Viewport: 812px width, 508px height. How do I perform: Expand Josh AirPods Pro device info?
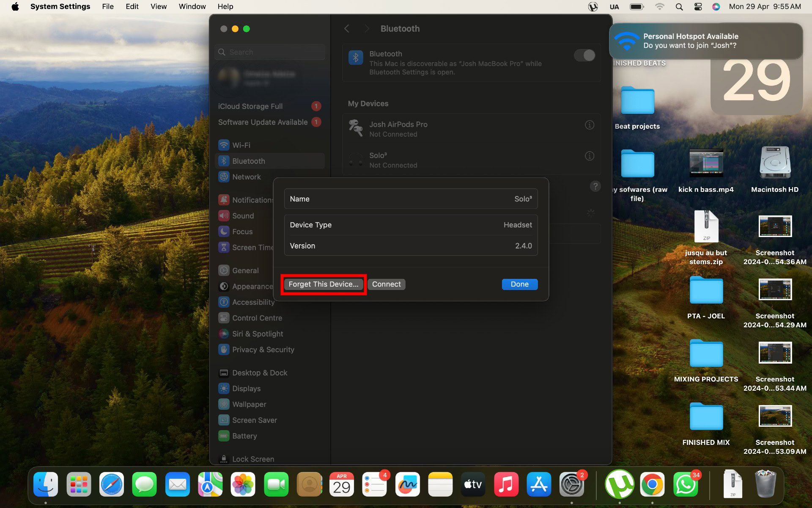click(589, 124)
